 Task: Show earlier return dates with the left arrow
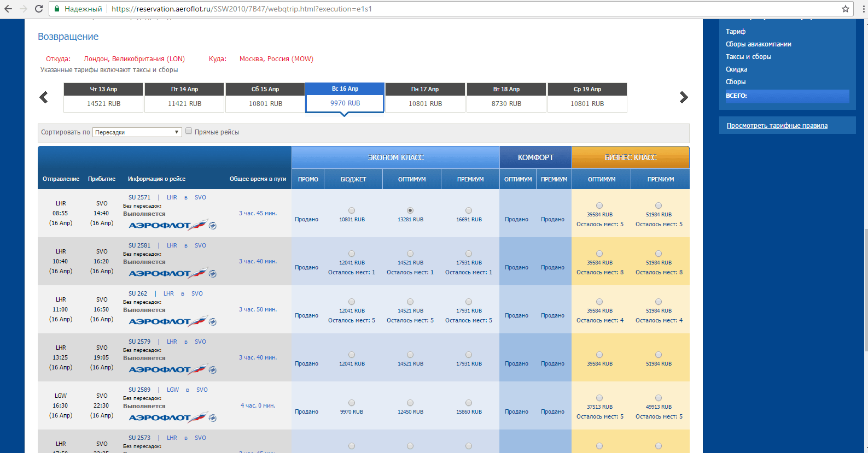tap(44, 97)
